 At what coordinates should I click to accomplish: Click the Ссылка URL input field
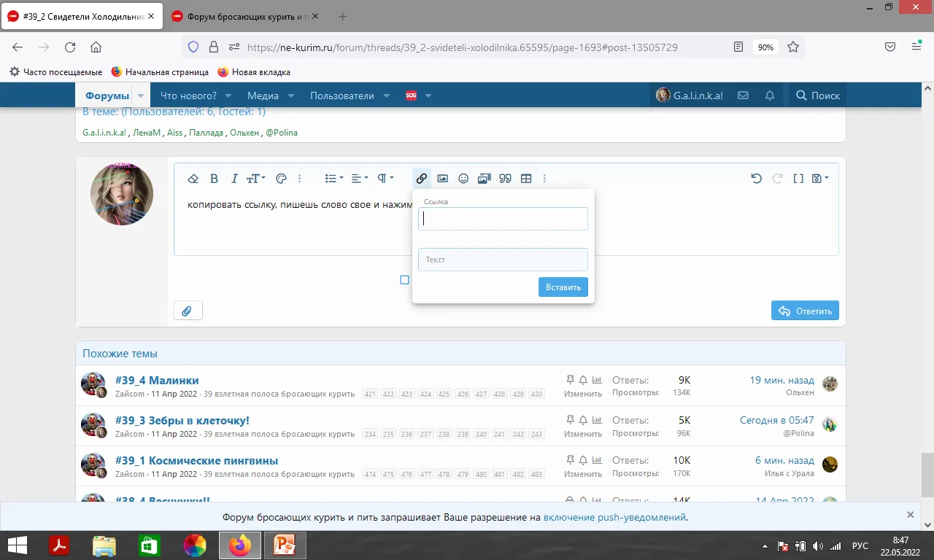503,219
